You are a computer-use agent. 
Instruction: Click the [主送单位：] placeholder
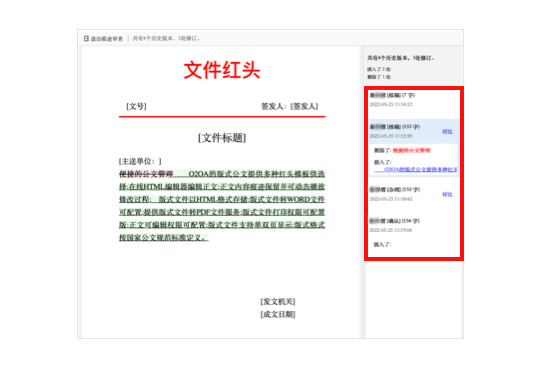(140, 161)
